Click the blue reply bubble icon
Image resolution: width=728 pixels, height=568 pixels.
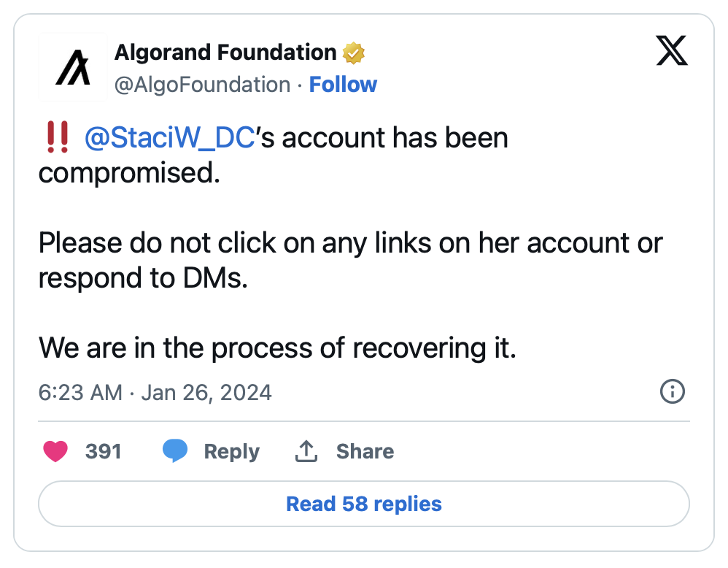pyautogui.click(x=175, y=451)
